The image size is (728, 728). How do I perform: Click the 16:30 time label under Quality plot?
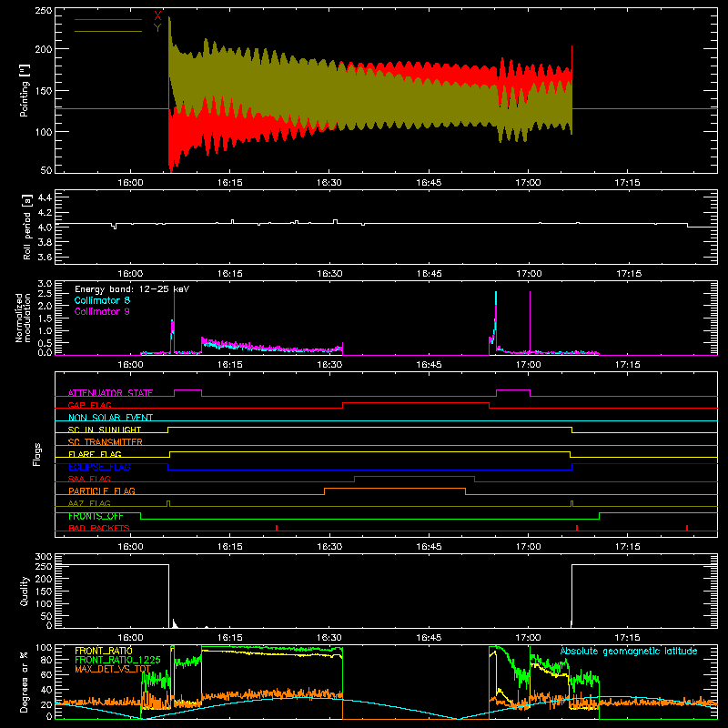tap(329, 638)
